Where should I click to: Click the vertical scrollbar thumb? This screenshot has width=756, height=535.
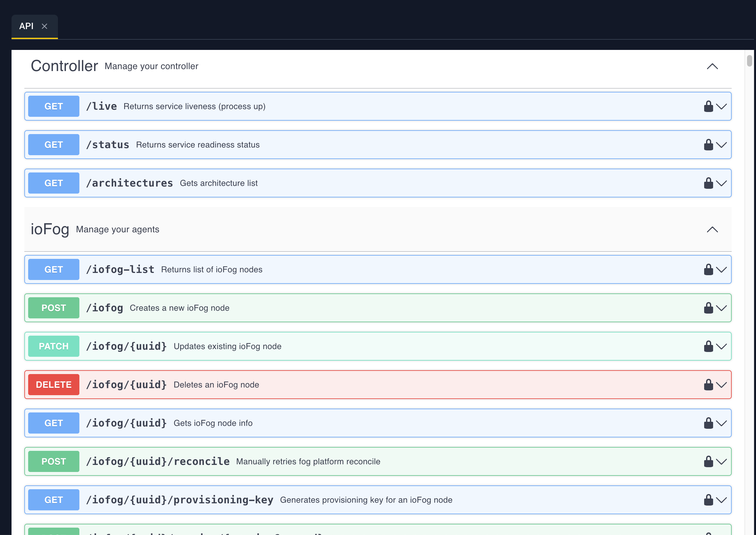pos(749,60)
